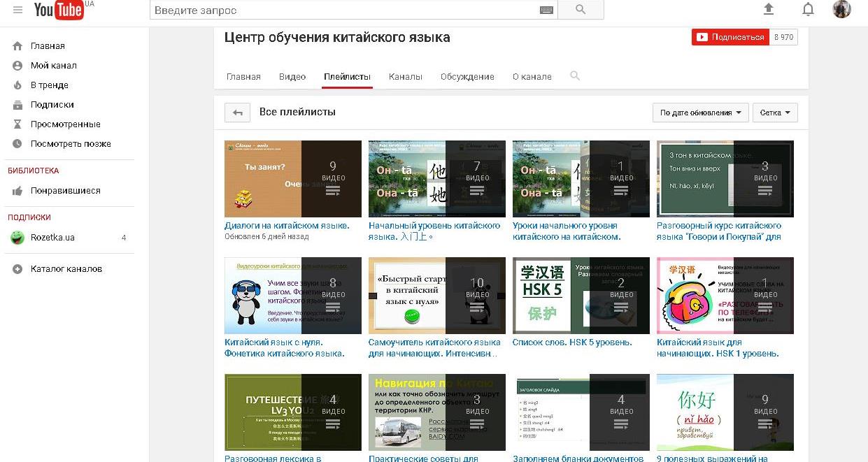Image resolution: width=868 pixels, height=462 pixels.
Task: Switch to the 'Видео' tab
Action: point(292,77)
